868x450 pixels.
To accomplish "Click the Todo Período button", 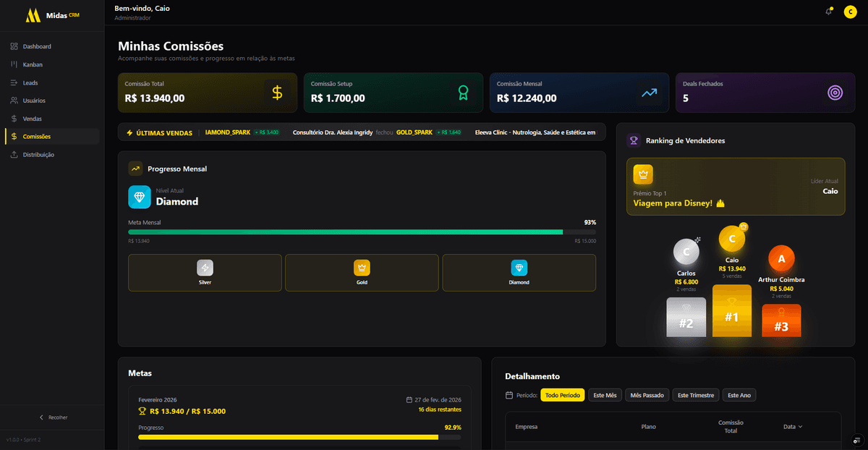I will point(563,395).
